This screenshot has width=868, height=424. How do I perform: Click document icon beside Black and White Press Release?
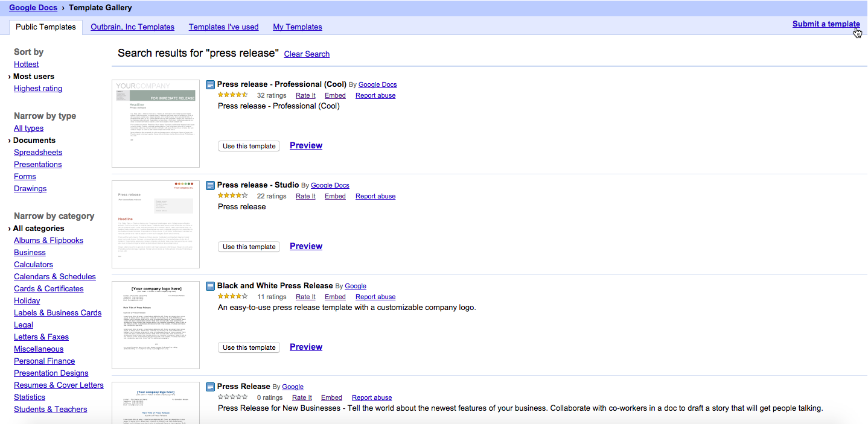(x=210, y=286)
